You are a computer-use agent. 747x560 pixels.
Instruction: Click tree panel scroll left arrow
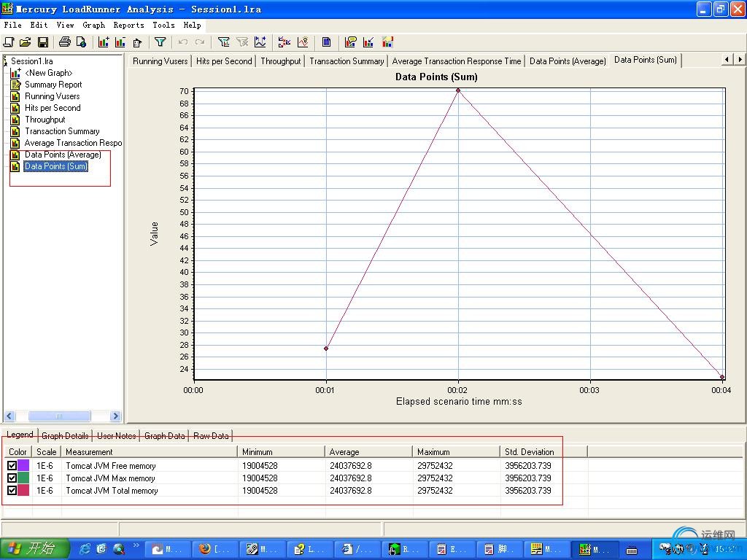(x=9, y=416)
